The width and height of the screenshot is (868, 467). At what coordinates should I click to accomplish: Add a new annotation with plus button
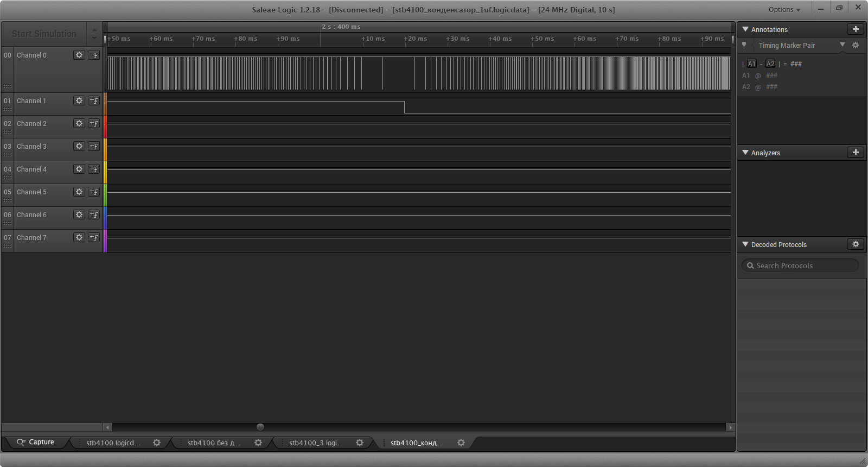(x=856, y=29)
